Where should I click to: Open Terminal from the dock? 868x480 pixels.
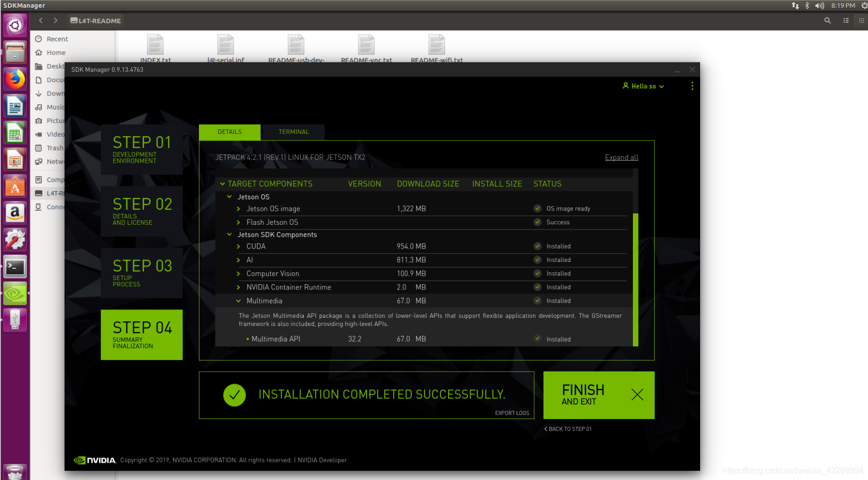coord(15,267)
